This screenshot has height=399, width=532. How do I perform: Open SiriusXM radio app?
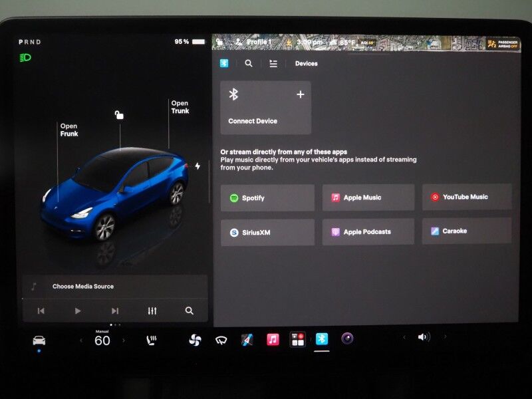click(267, 232)
